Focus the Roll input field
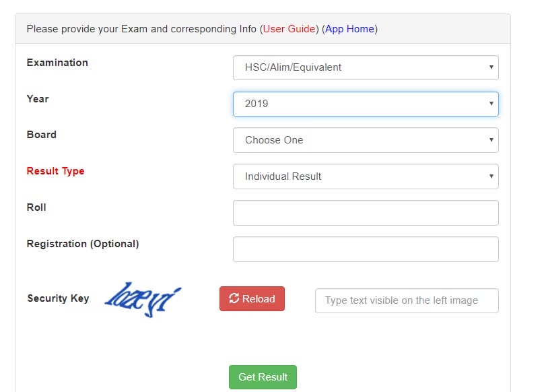The width and height of the screenshot is (544, 392). tap(366, 213)
